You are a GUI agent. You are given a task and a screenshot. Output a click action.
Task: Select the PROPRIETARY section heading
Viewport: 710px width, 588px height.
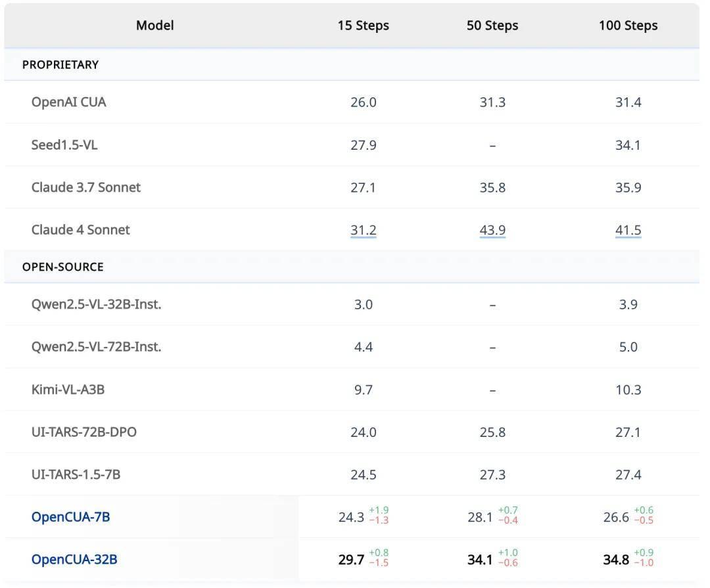click(x=60, y=65)
